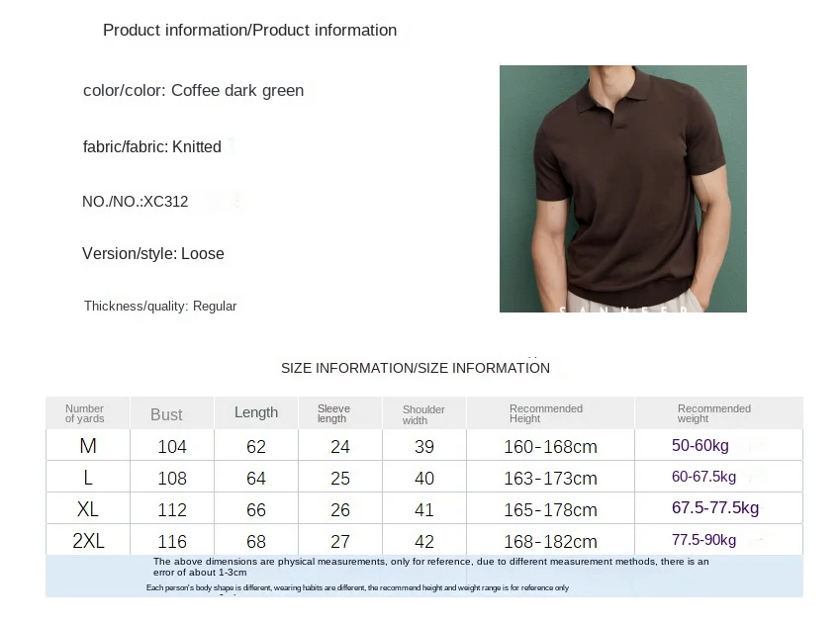The height and width of the screenshot is (625, 840).
Task: Click sleeve length value '25'
Action: click(x=340, y=479)
